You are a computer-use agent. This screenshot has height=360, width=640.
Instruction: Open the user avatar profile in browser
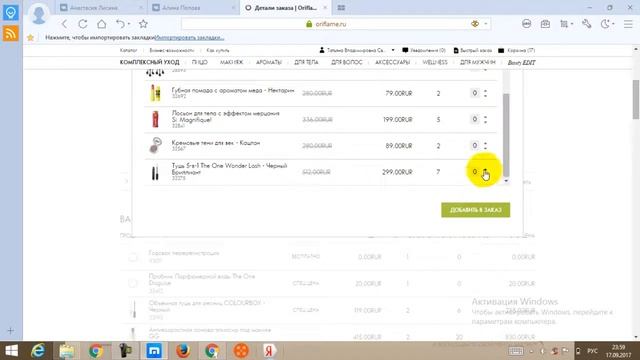[x=39, y=15]
